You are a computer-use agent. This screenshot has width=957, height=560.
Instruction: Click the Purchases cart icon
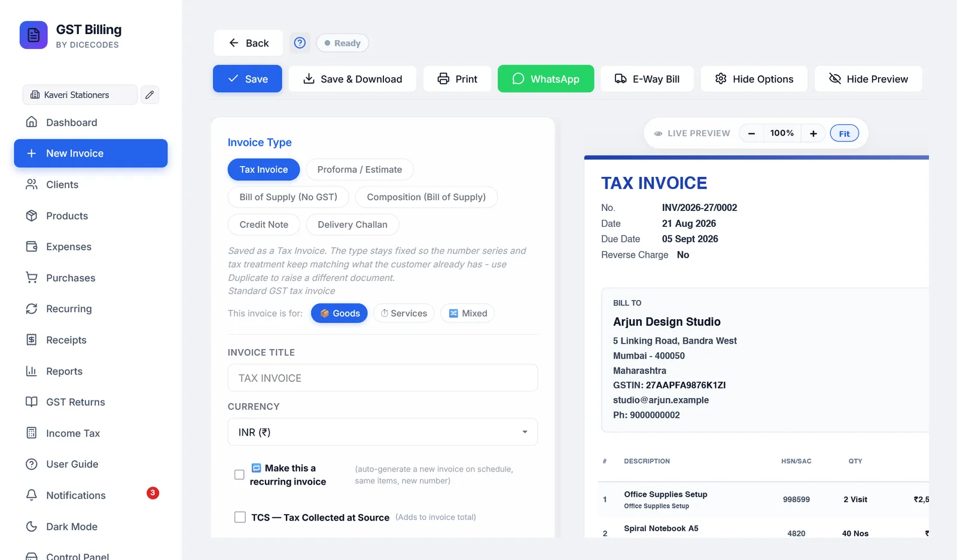tap(32, 277)
